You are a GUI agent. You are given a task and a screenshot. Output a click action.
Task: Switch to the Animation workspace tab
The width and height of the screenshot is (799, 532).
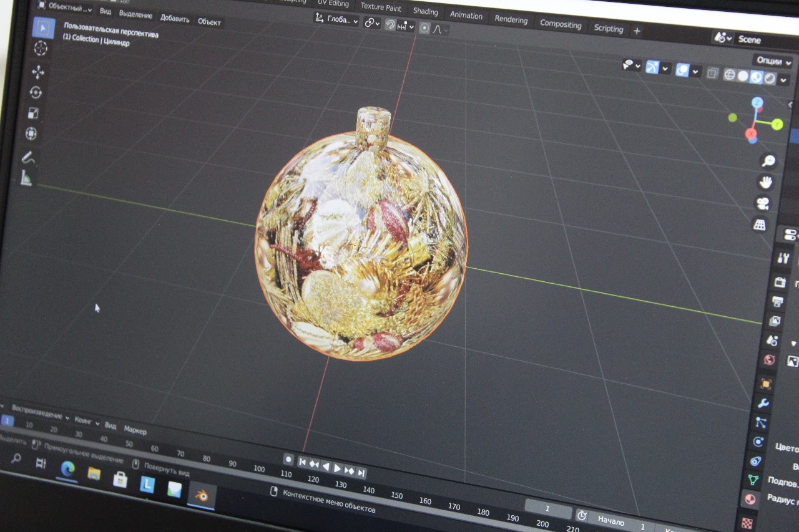466,15
